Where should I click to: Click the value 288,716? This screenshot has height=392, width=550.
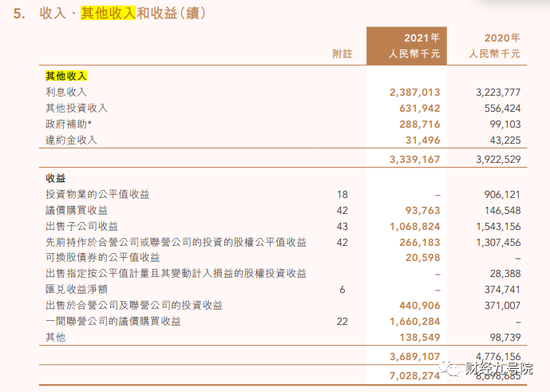point(420,124)
